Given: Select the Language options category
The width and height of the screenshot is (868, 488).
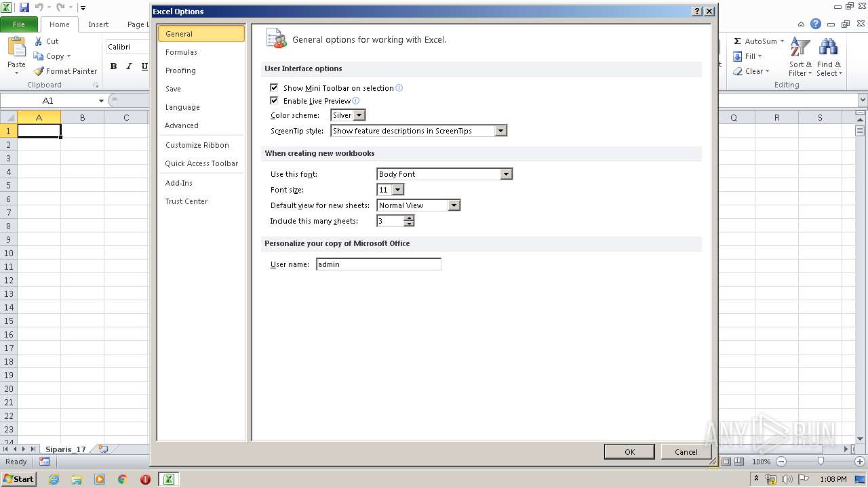Looking at the screenshot, I should tap(201, 107).
